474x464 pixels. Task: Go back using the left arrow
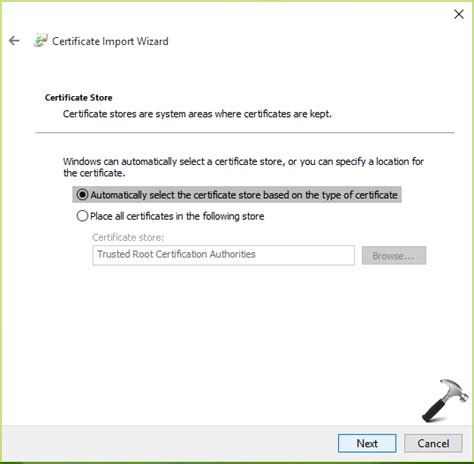pyautogui.click(x=14, y=41)
